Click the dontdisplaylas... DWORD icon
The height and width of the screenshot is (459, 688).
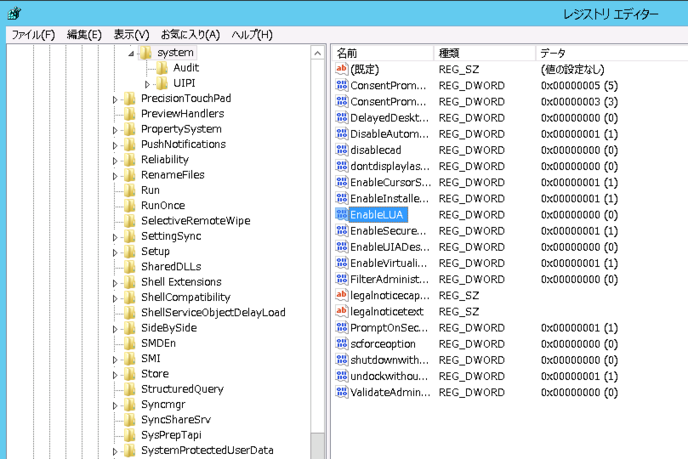[x=341, y=166]
